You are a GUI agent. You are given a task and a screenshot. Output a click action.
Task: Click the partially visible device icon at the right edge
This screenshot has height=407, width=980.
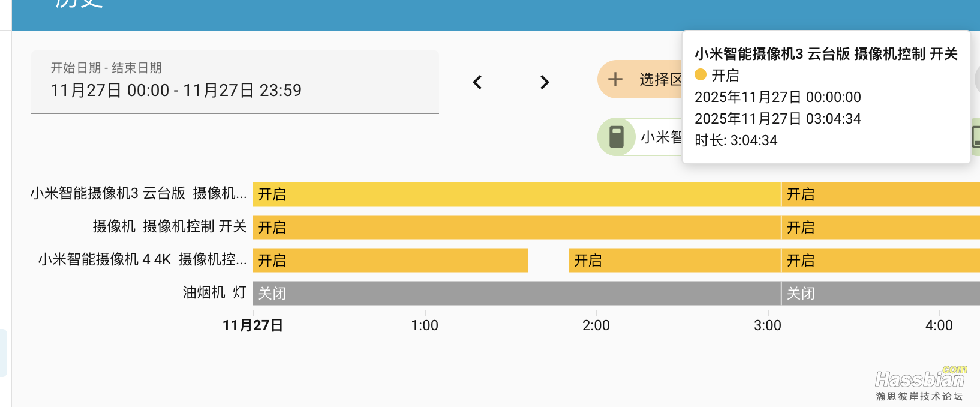(976, 137)
